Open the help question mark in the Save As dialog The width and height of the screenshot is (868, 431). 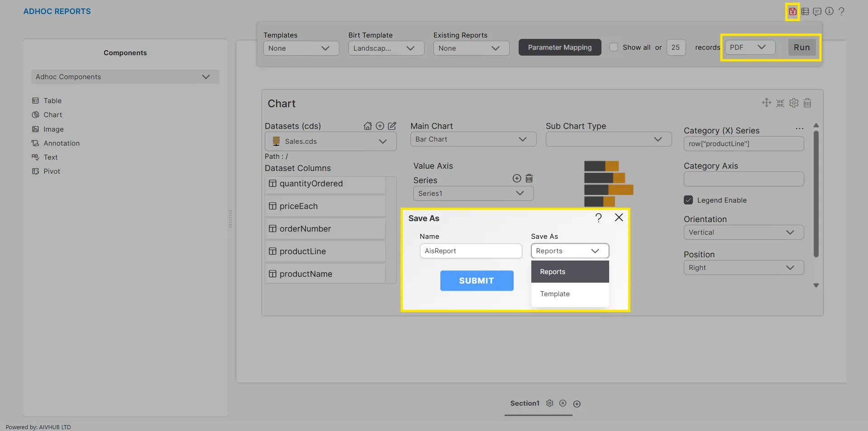[598, 218]
